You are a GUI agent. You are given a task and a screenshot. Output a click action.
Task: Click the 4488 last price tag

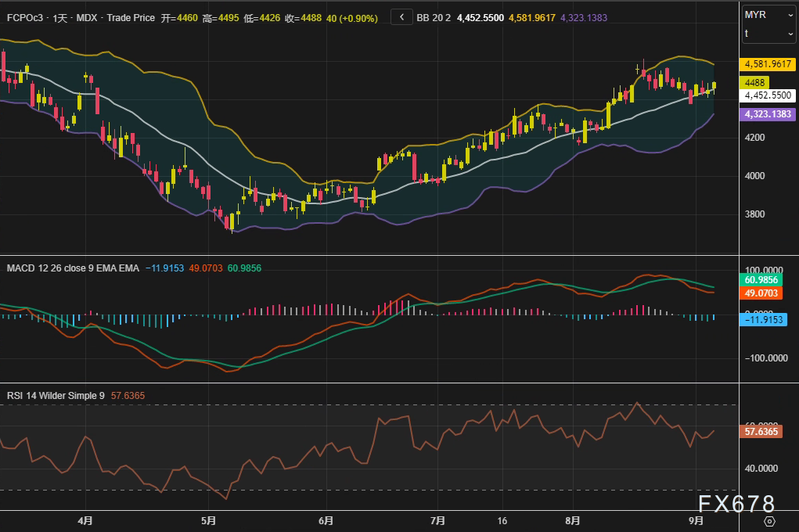click(x=757, y=82)
